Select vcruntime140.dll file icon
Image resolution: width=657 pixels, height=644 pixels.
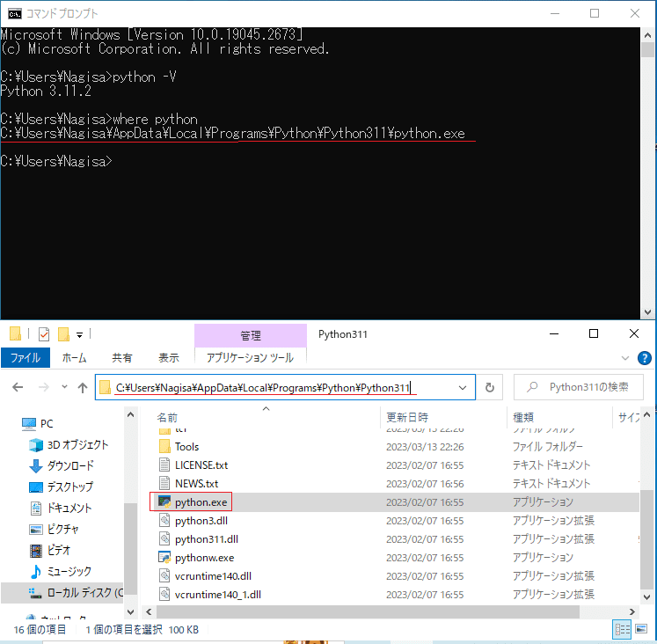coord(164,575)
